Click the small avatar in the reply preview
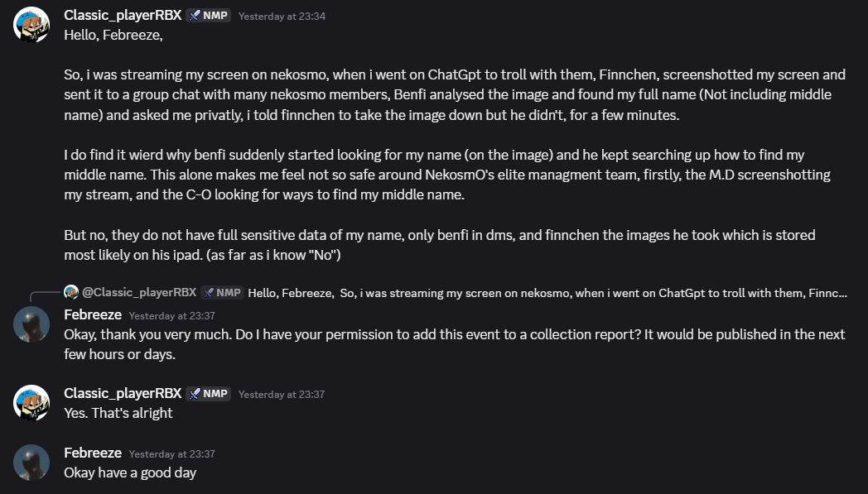 tap(71, 292)
